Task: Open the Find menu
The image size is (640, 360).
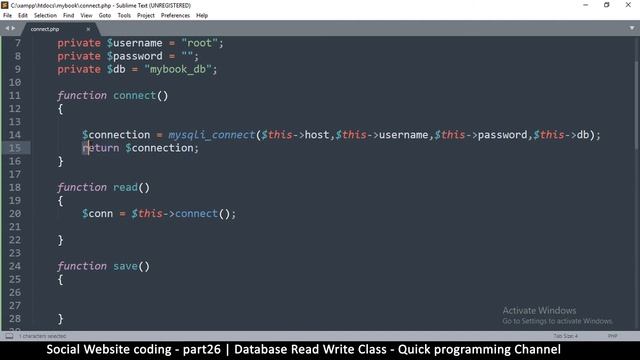Action: click(69, 16)
